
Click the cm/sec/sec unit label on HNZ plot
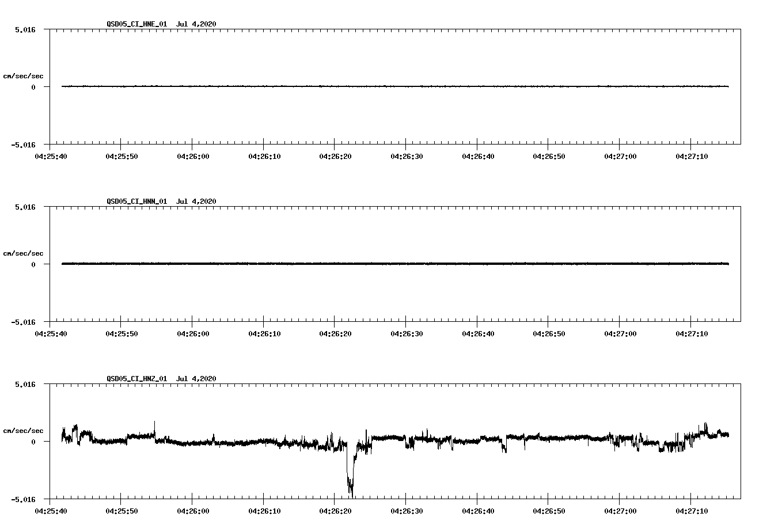pyautogui.click(x=23, y=431)
